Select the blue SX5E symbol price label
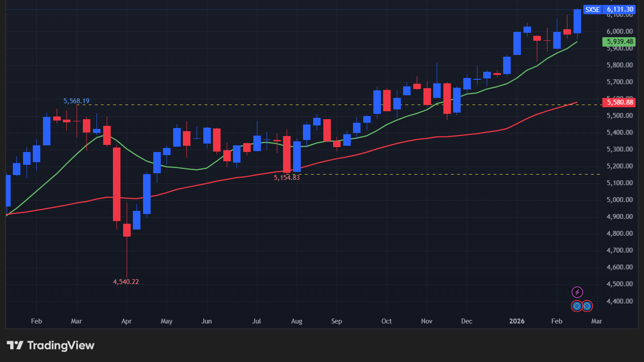 point(592,9)
